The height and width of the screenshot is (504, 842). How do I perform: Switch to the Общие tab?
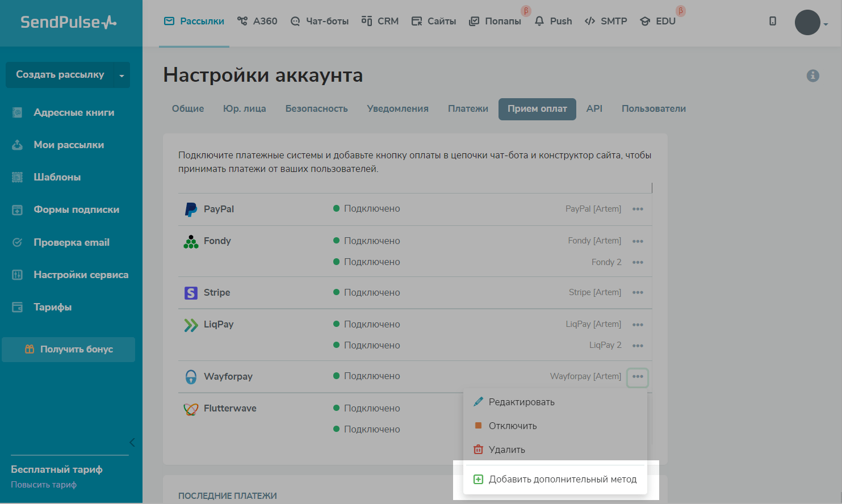point(188,108)
